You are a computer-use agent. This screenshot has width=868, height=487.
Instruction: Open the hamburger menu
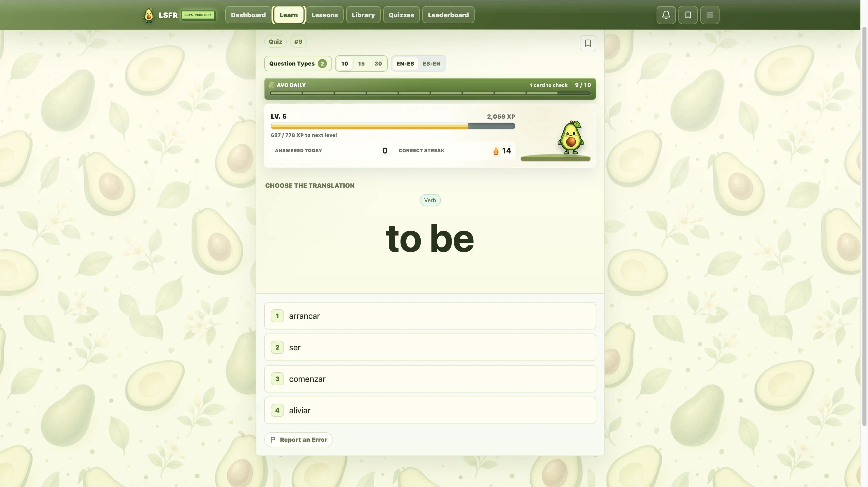[x=710, y=15]
